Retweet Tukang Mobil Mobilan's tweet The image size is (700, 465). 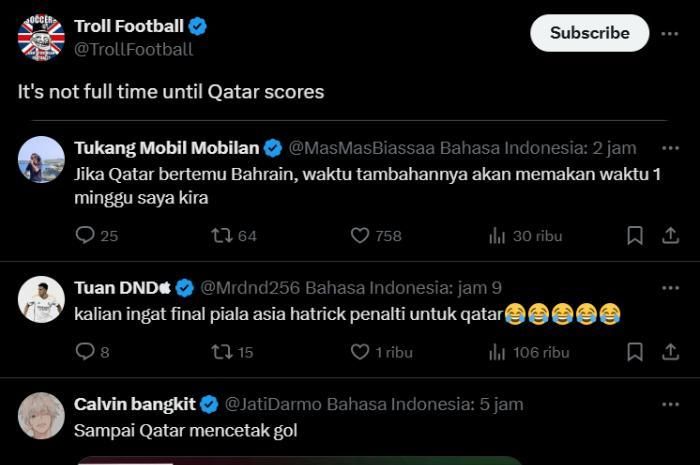point(221,236)
